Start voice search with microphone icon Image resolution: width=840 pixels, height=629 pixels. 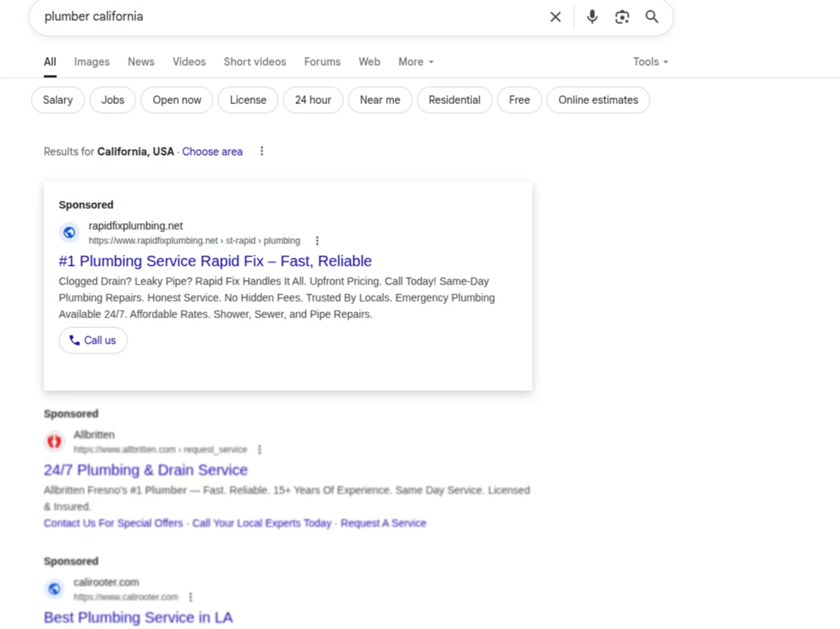(592, 17)
